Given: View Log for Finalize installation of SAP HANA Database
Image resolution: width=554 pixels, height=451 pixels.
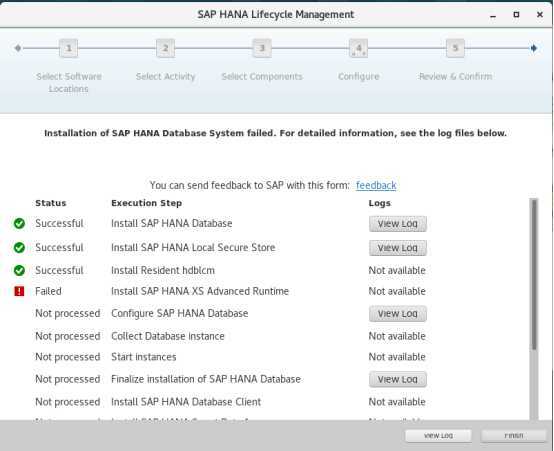Looking at the screenshot, I should pos(398,379).
